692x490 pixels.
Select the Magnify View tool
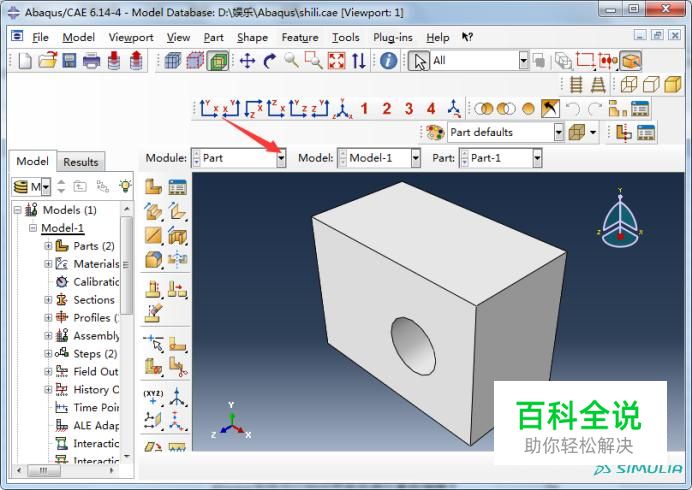(x=291, y=60)
